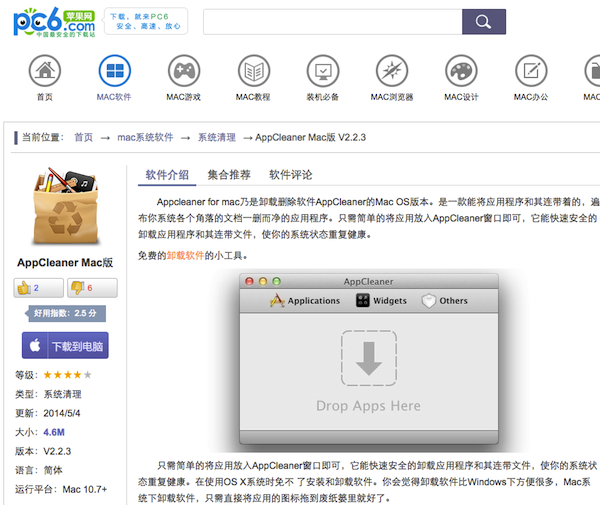Image resolution: width=600 pixels, height=505 pixels.
Task: Click the 4.6M size value
Action: [x=54, y=432]
